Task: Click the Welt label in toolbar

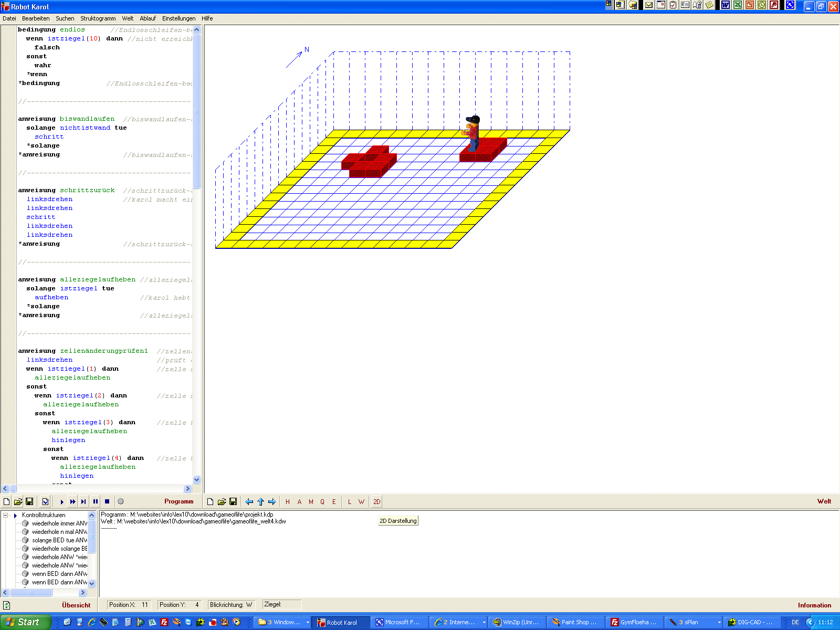Action: point(824,501)
